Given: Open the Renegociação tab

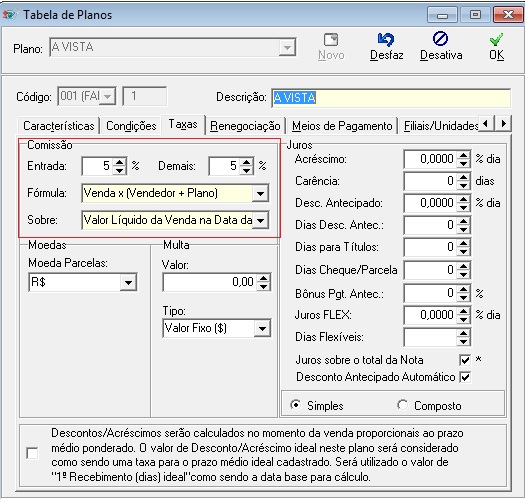Looking at the screenshot, I should (245, 126).
